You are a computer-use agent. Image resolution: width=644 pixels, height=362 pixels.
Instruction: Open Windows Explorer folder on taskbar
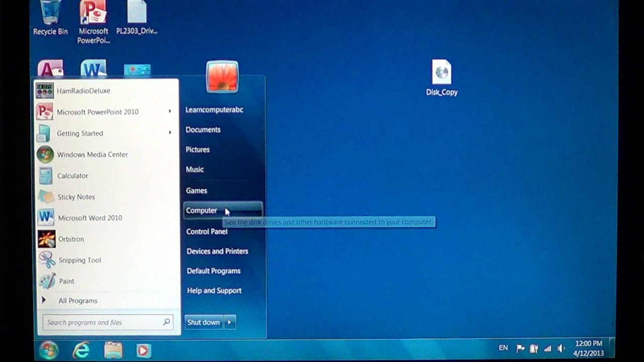[113, 350]
